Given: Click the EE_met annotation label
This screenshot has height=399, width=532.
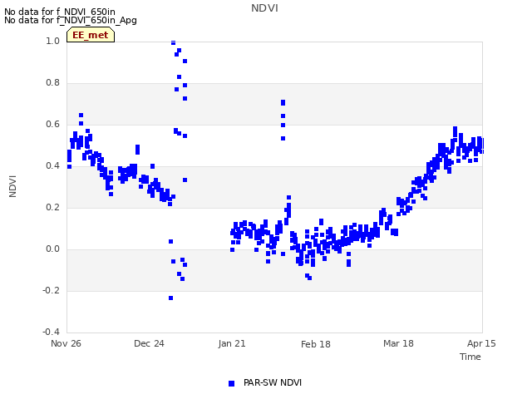Looking at the screenshot, I should click(x=91, y=35).
